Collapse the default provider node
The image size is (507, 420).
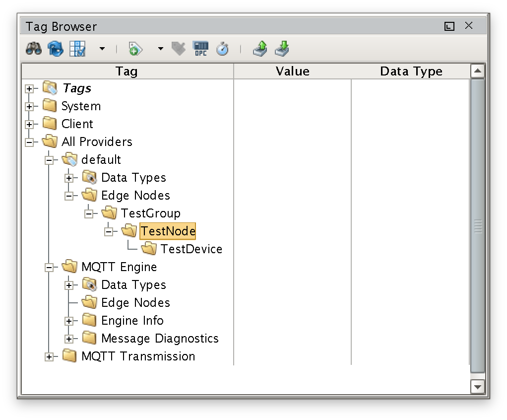click(x=49, y=160)
